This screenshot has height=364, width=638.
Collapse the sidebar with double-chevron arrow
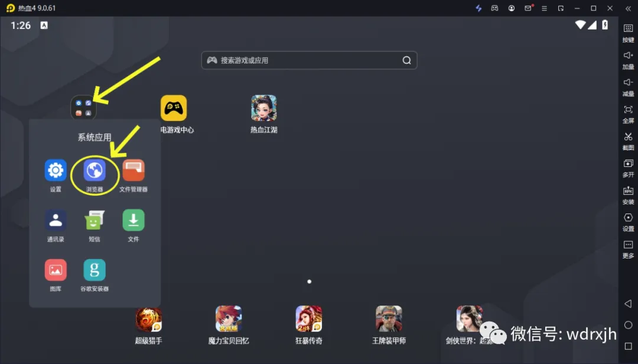(628, 8)
